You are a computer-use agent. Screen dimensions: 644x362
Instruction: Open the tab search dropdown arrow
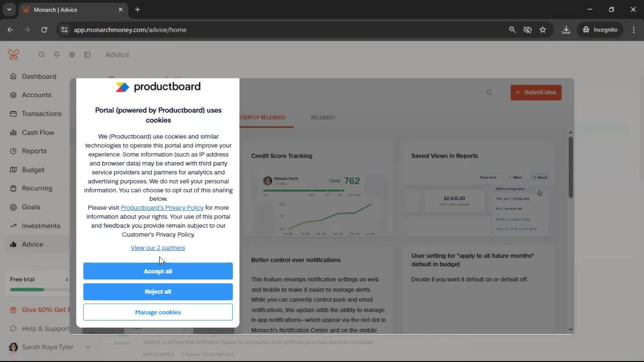coord(9,9)
